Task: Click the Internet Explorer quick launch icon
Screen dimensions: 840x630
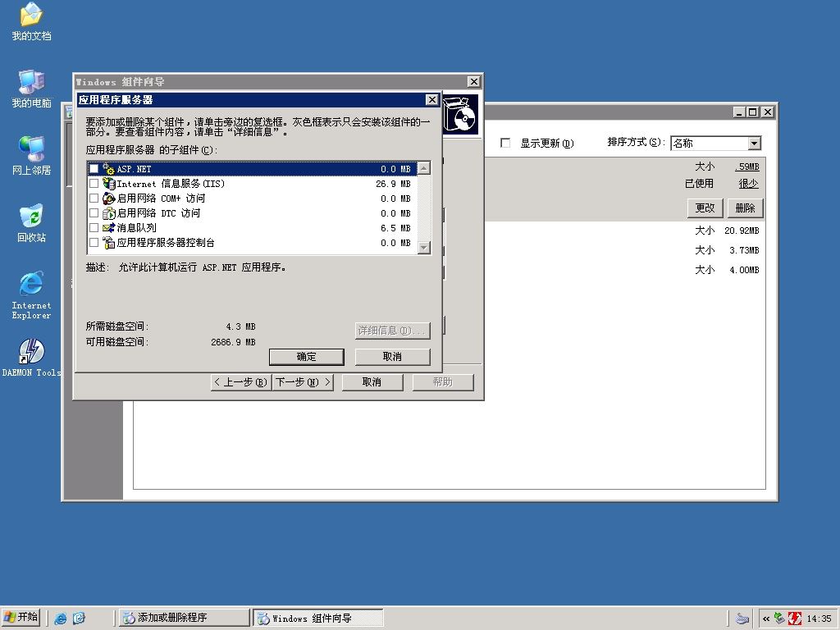Action: click(61, 619)
